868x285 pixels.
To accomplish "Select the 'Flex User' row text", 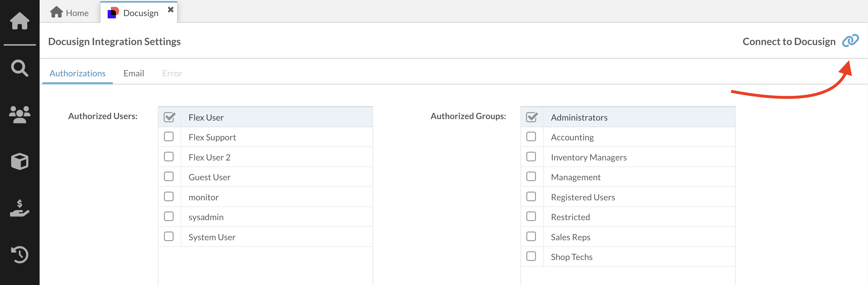I will tap(206, 117).
